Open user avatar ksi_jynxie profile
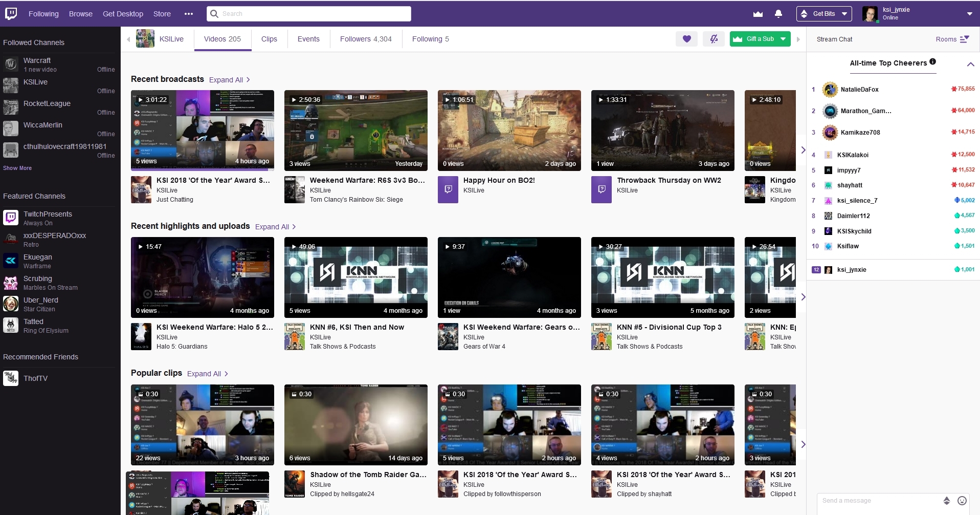This screenshot has width=980, height=515. click(870, 14)
